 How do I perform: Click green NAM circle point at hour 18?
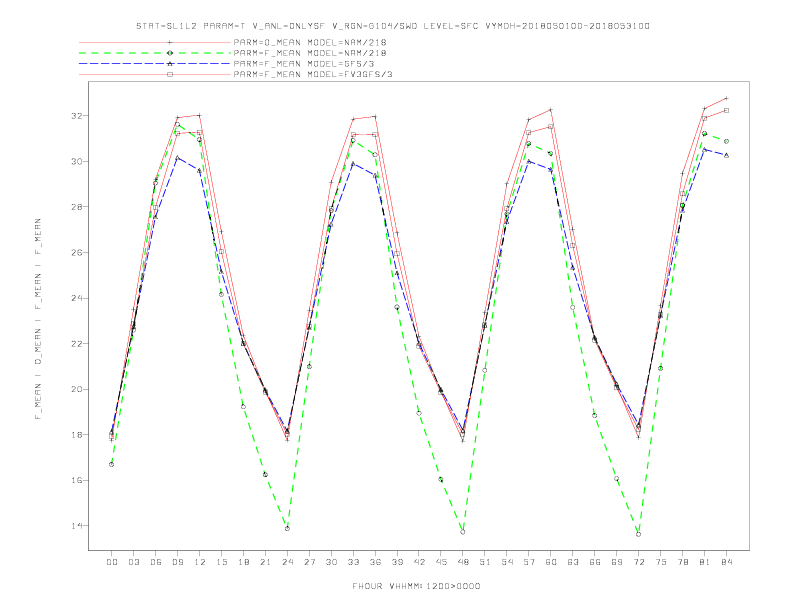point(243,406)
